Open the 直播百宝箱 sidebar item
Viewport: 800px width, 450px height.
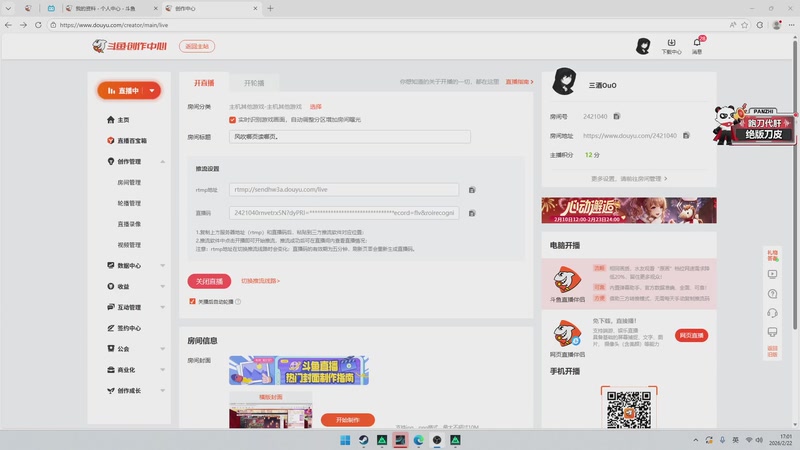[127, 141]
